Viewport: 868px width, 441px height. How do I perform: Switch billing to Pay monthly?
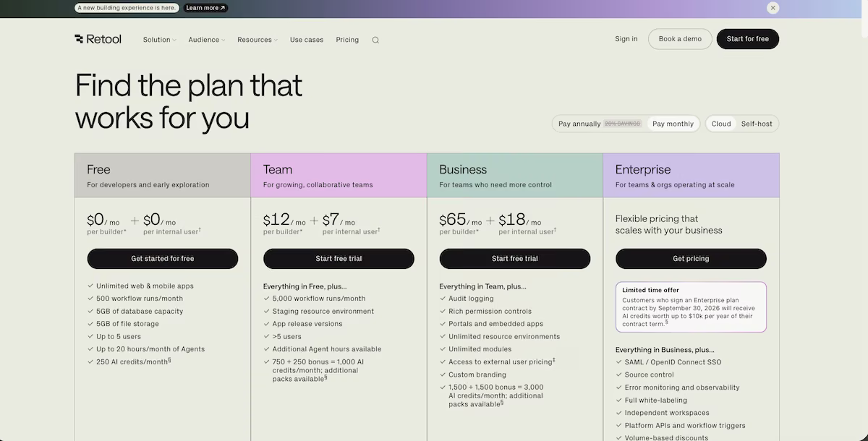[673, 124]
